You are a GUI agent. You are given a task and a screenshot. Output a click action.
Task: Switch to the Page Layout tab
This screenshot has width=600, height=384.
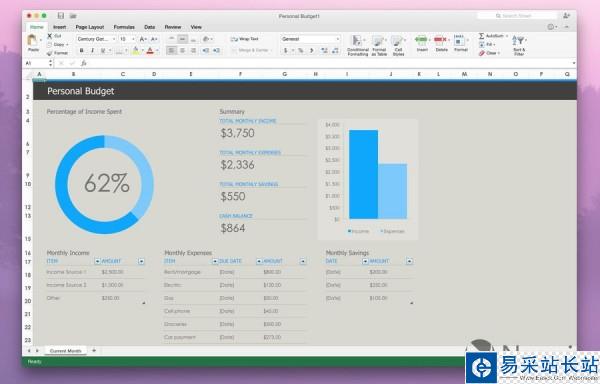(x=90, y=27)
